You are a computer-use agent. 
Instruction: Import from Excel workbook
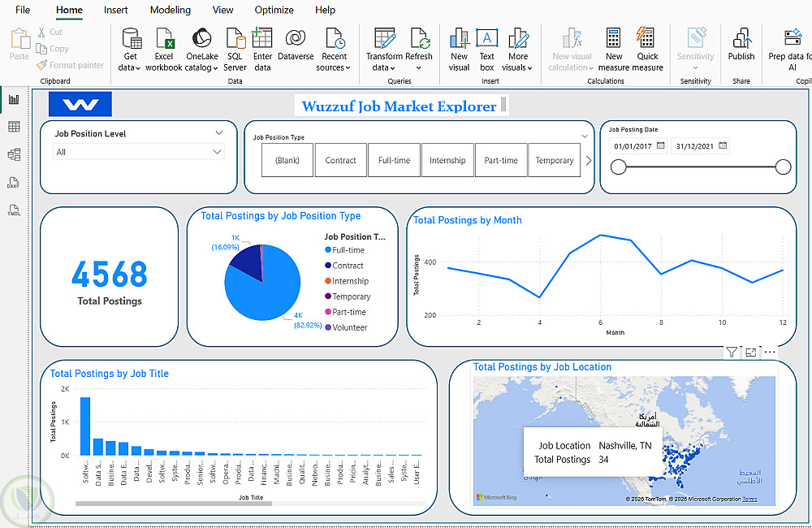tap(164, 50)
